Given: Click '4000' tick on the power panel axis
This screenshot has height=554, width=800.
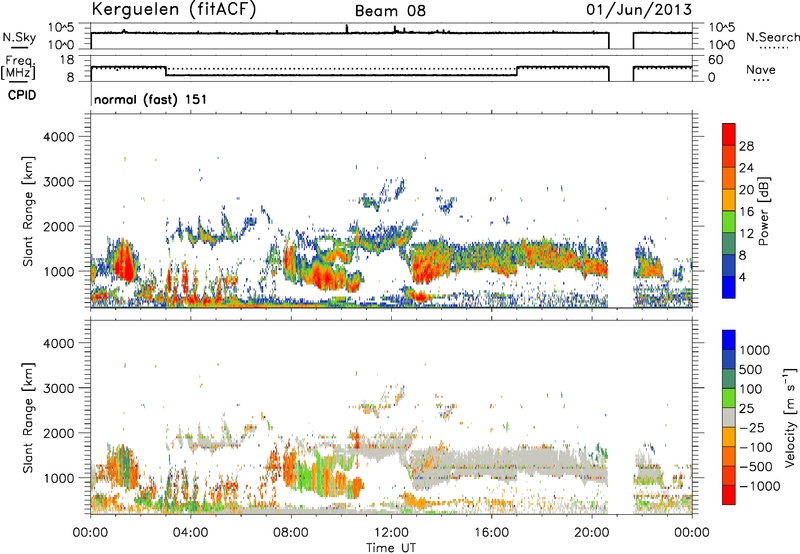Looking at the screenshot, I should click(58, 137).
